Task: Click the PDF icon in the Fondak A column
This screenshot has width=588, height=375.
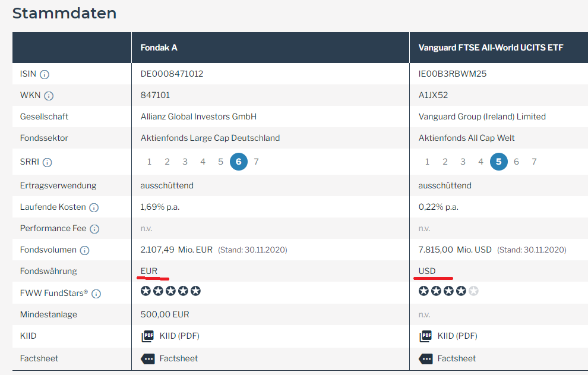Action: [148, 336]
